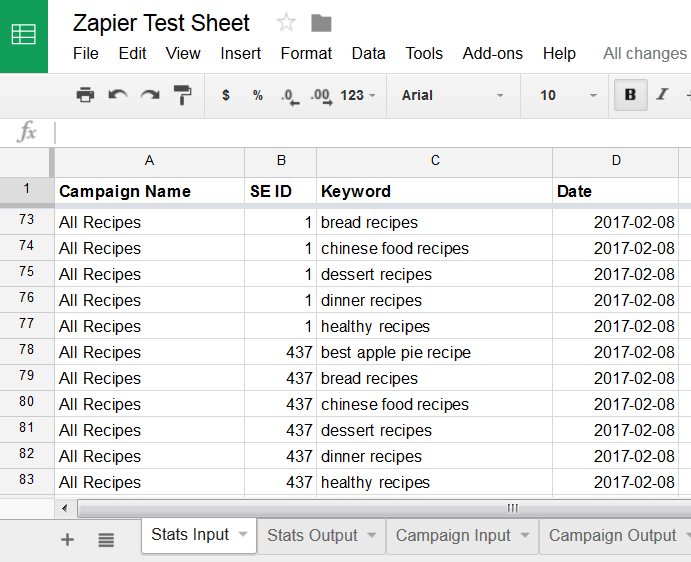Decrease decimal places
This screenshot has height=562, width=691.
click(289, 95)
